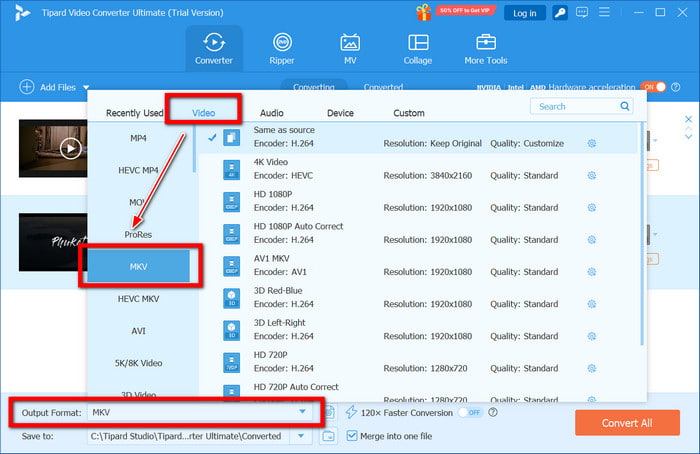Click the registration key icon
This screenshot has width=700, height=454.
562,12
